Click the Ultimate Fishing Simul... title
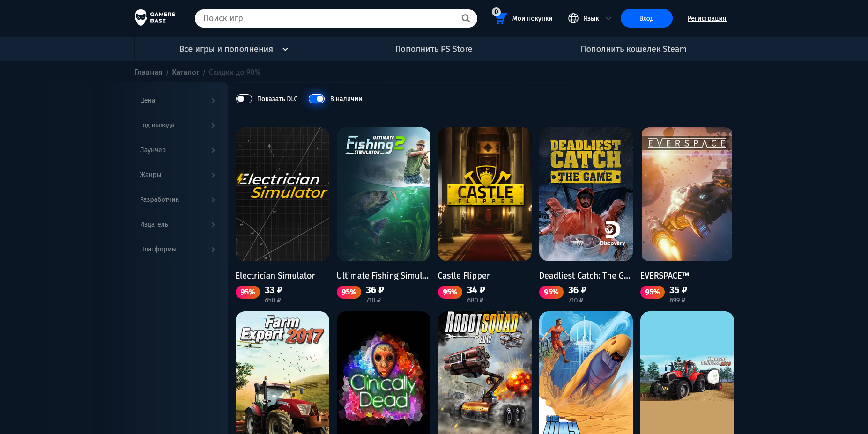The height and width of the screenshot is (434, 868). click(383, 276)
